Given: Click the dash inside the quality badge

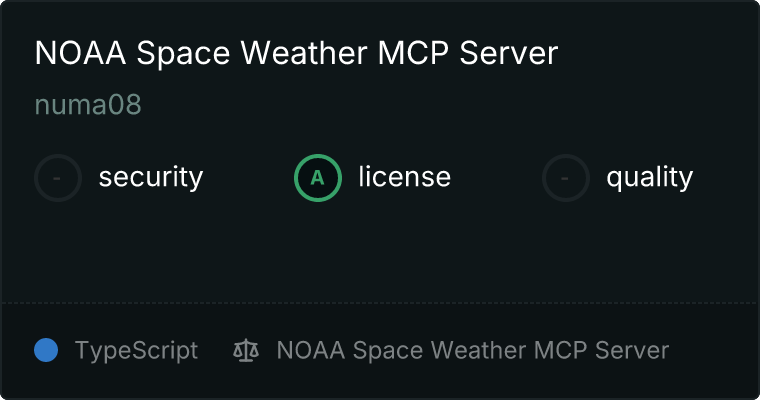Looking at the screenshot, I should 565,178.
